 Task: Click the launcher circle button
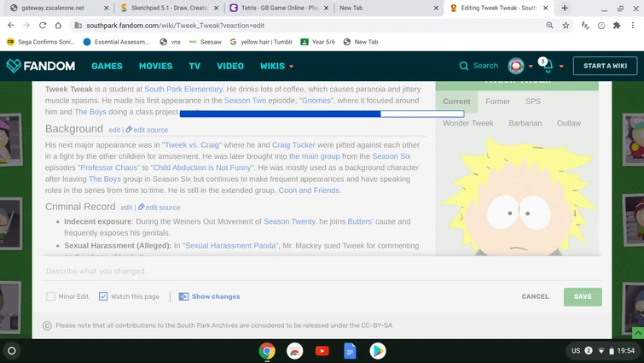pos(12,351)
